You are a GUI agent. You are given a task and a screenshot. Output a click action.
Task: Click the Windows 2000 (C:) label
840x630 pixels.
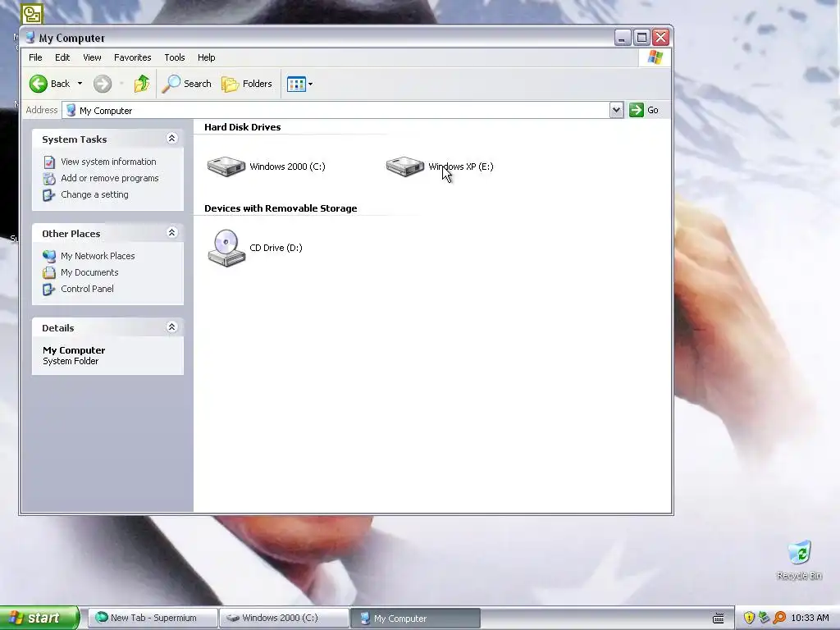click(x=287, y=167)
